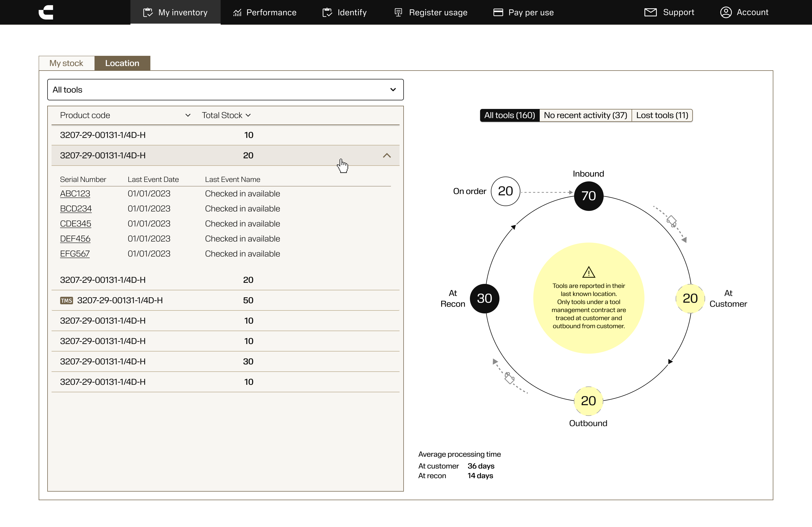Screen dimensions: 812x527
Task: Switch to No recent activity (37) filter
Action: pos(585,115)
